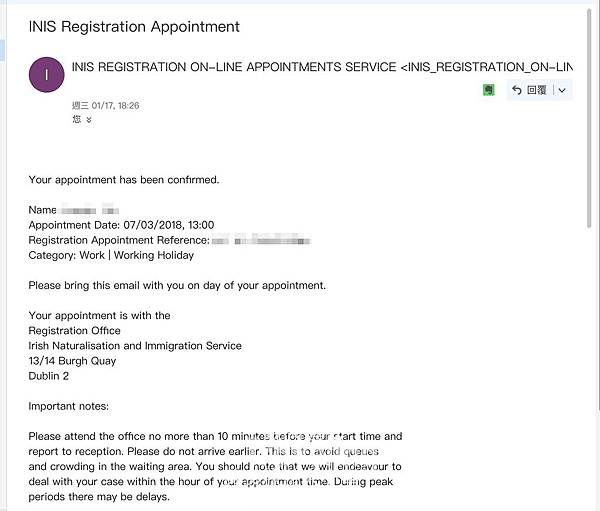600x511 pixels.
Task: Open the dropdown arrow beside 回覆
Action: pos(562,90)
